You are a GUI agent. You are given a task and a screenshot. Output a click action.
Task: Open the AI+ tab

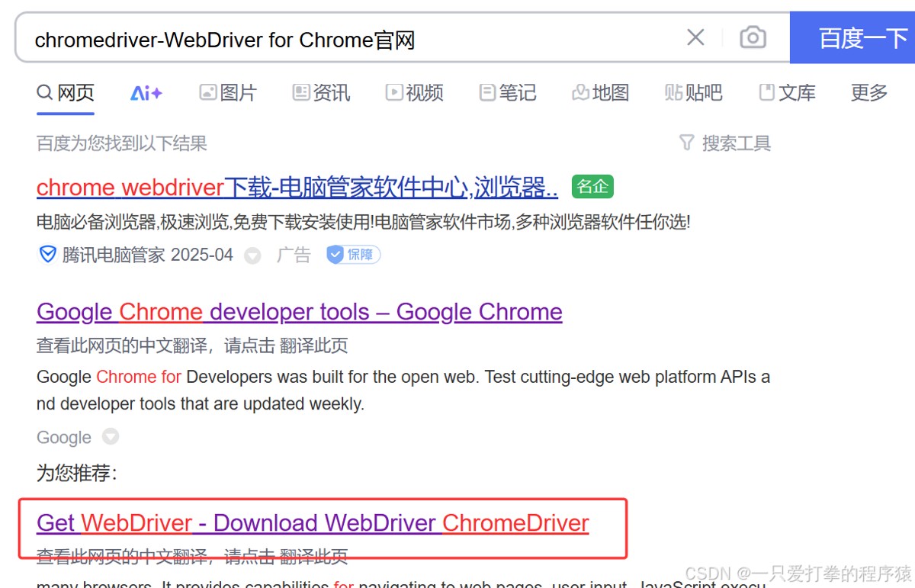tap(146, 93)
